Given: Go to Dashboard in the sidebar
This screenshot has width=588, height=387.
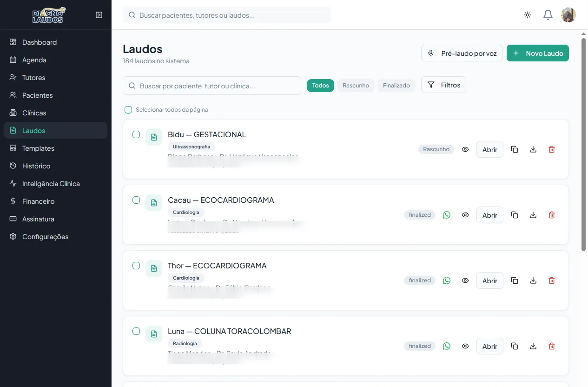Looking at the screenshot, I should click(55, 42).
